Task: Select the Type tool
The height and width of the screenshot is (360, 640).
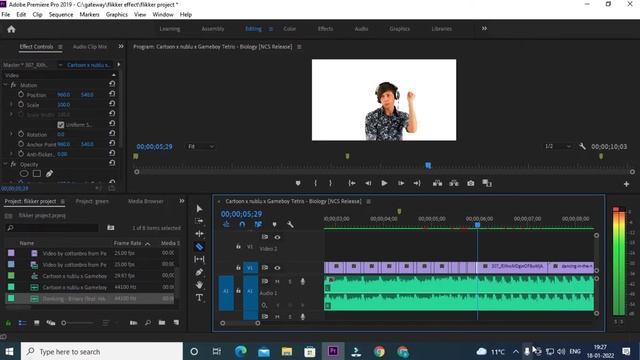Action: click(199, 298)
